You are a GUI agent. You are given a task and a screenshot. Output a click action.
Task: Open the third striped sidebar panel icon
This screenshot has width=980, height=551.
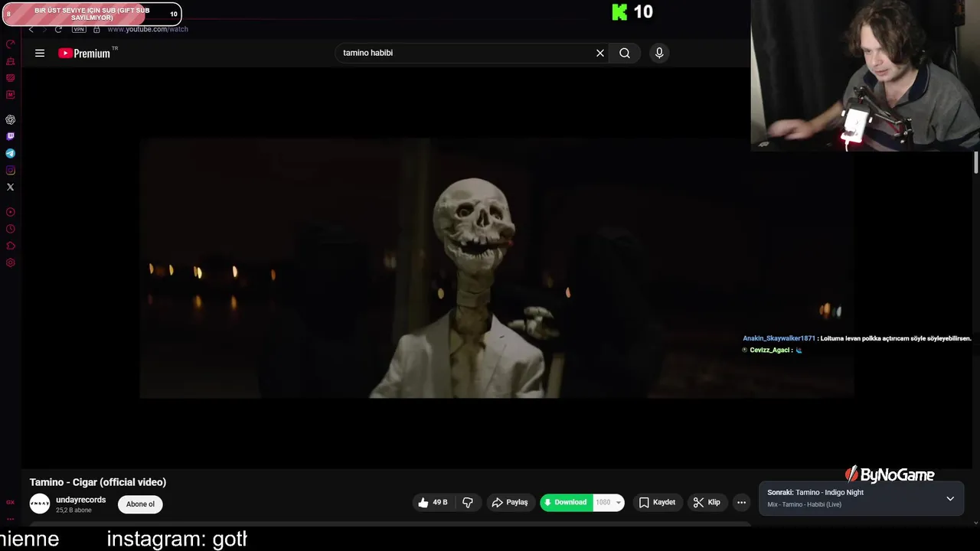(11, 78)
